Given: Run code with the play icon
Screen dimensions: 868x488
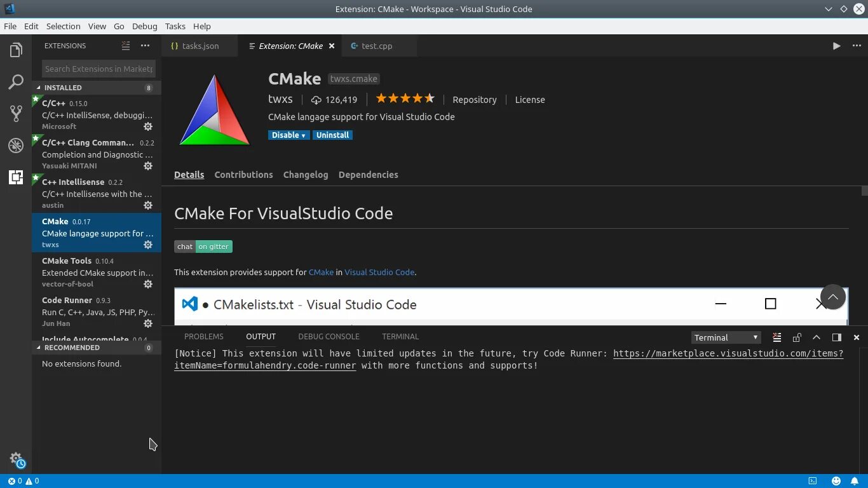Looking at the screenshot, I should (836, 46).
